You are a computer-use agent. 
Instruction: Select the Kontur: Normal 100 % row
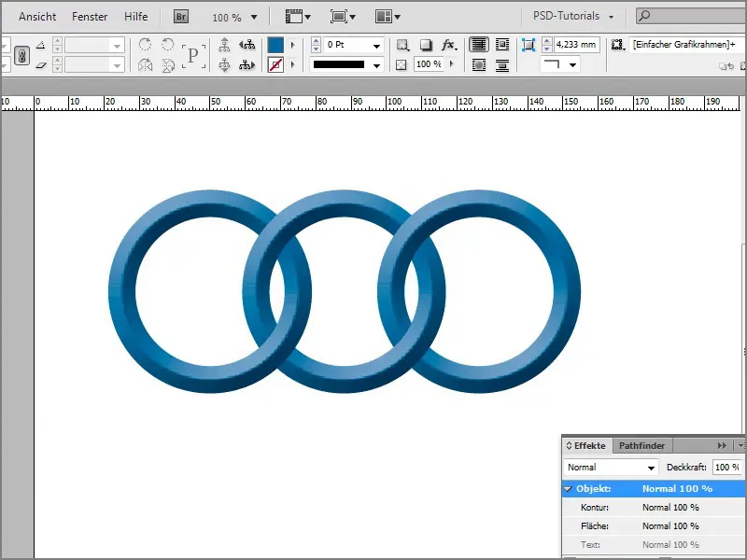pyautogui.click(x=654, y=508)
